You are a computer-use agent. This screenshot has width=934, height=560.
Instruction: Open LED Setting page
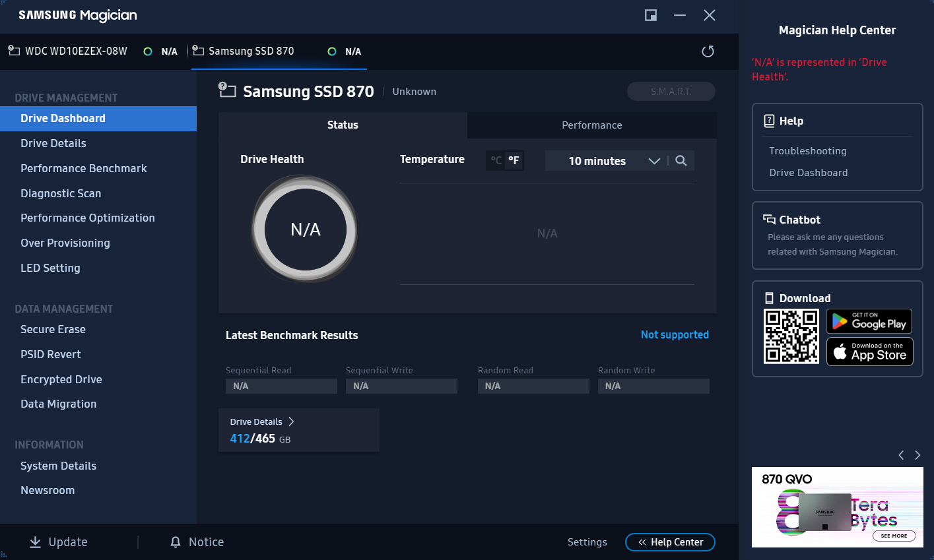(50, 268)
